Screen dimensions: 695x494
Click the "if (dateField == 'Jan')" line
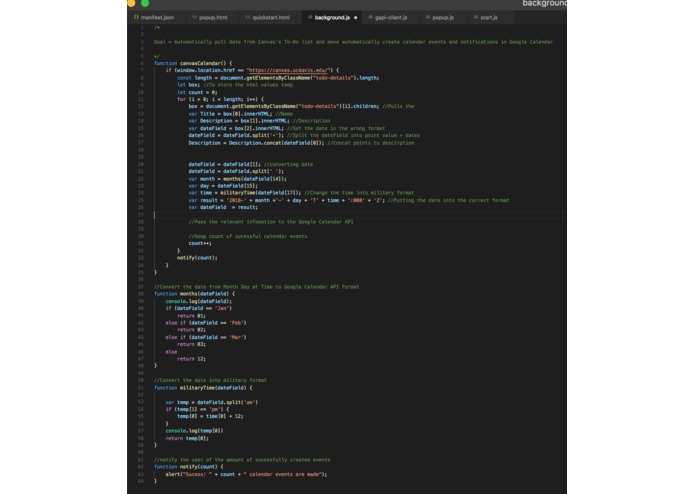199,308
